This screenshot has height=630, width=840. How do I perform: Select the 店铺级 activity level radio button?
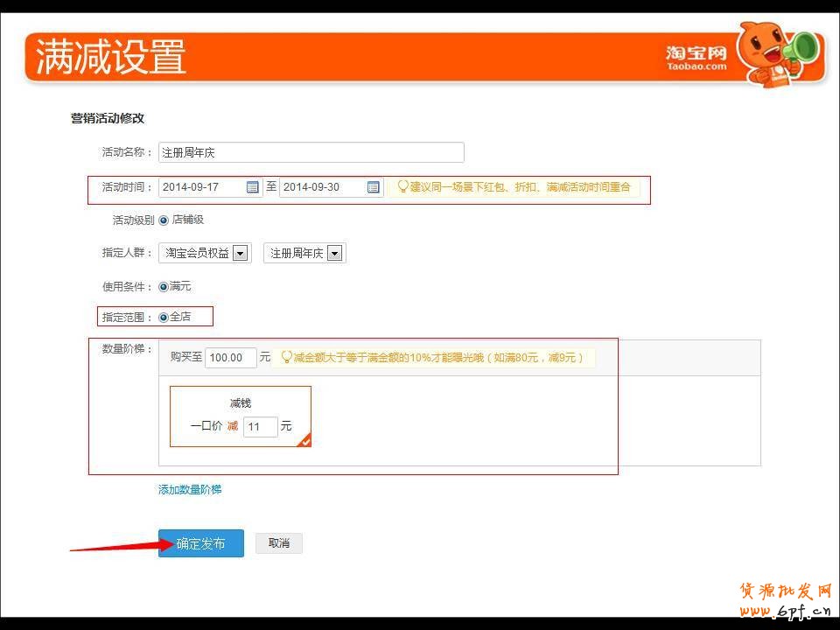coord(164,220)
